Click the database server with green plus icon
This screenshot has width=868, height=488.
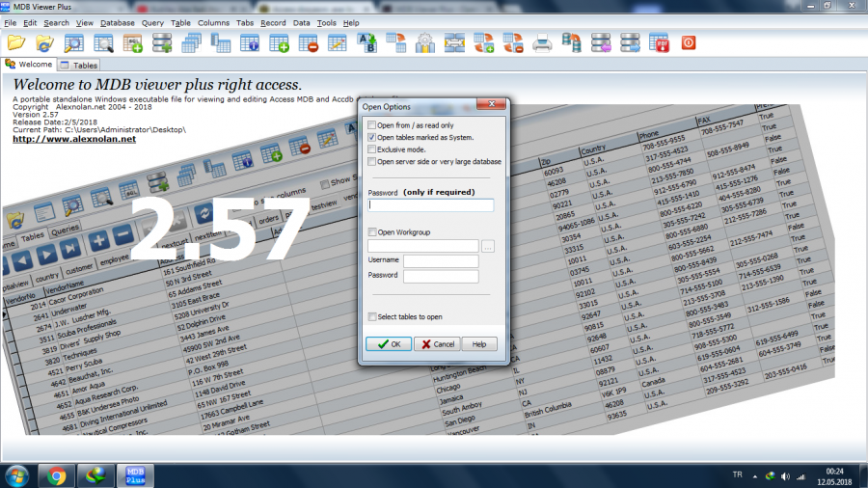(x=162, y=42)
